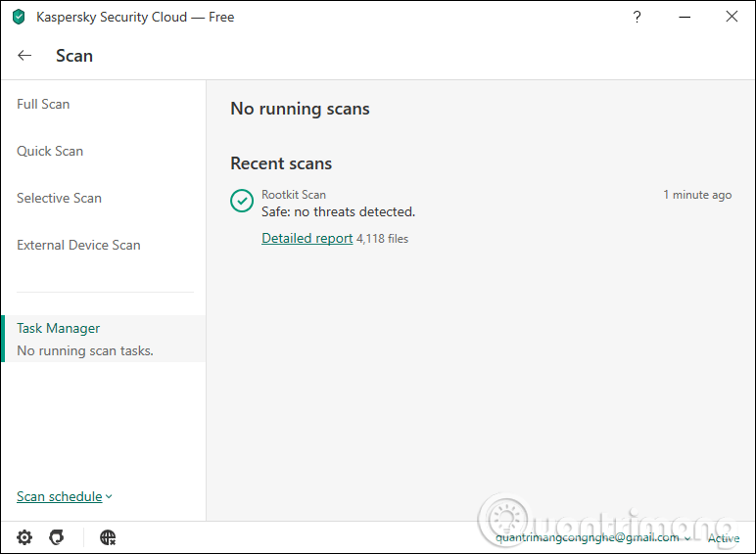The height and width of the screenshot is (554, 756).
Task: Click the Rootkit Scan entry title
Action: point(294,195)
